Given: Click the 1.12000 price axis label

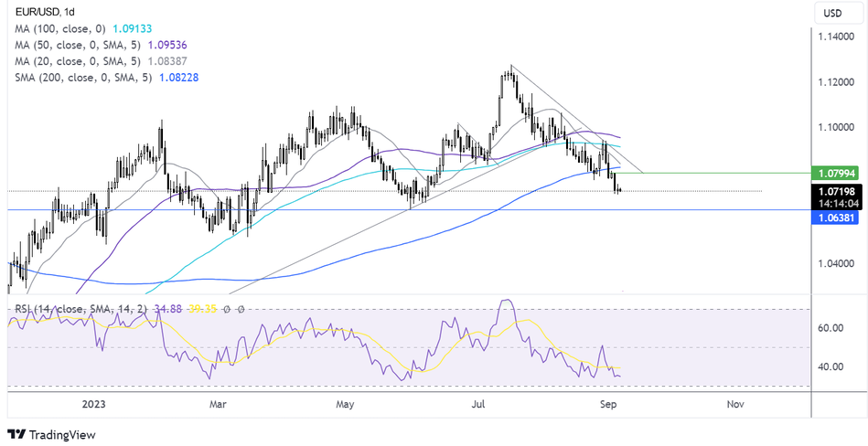Looking at the screenshot, I should pyautogui.click(x=837, y=82).
